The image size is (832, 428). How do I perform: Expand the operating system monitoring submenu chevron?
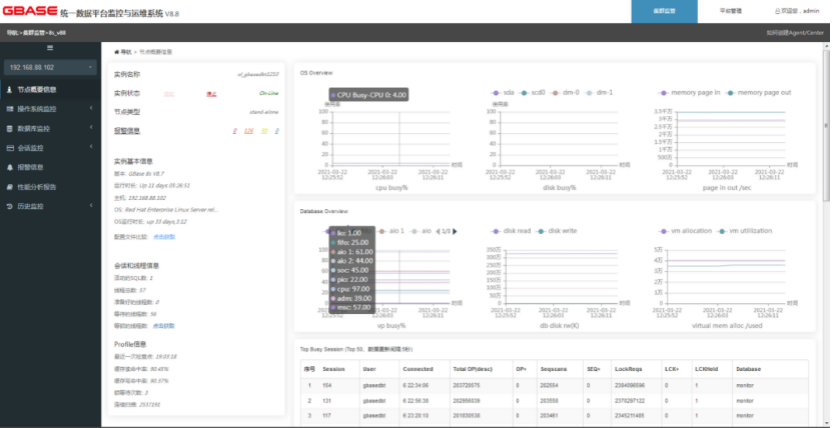[91, 109]
